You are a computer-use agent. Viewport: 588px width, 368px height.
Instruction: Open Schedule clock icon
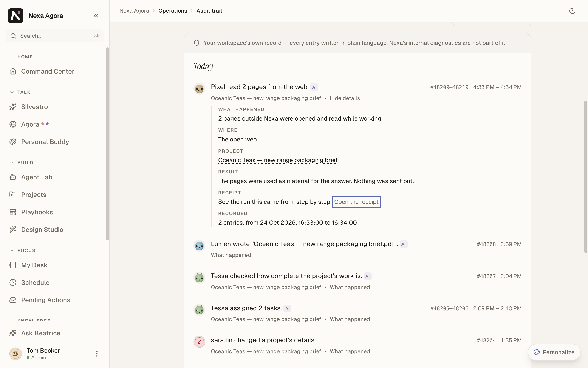(13, 283)
